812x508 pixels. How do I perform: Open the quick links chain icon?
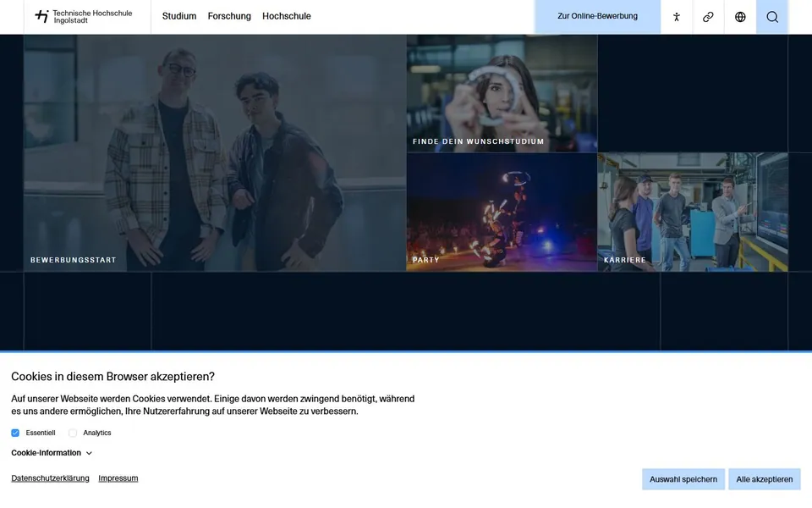click(708, 17)
